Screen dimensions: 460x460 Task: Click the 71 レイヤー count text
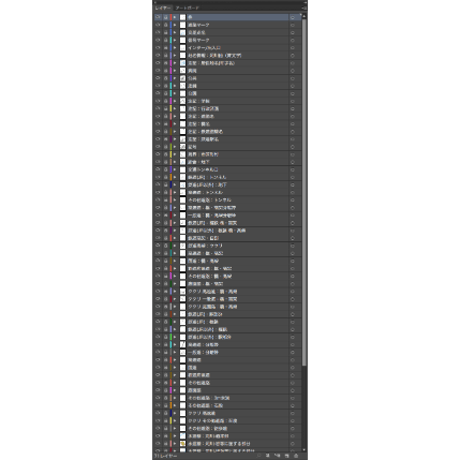[x=165, y=456]
